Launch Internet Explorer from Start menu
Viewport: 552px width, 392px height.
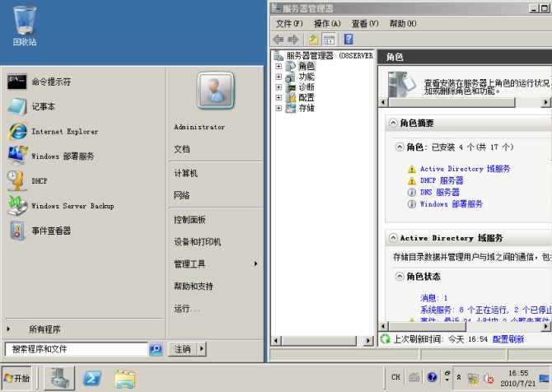tap(64, 132)
